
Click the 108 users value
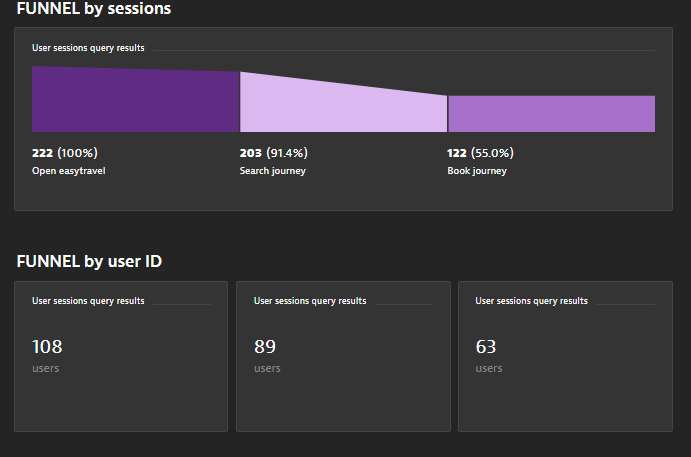point(47,347)
